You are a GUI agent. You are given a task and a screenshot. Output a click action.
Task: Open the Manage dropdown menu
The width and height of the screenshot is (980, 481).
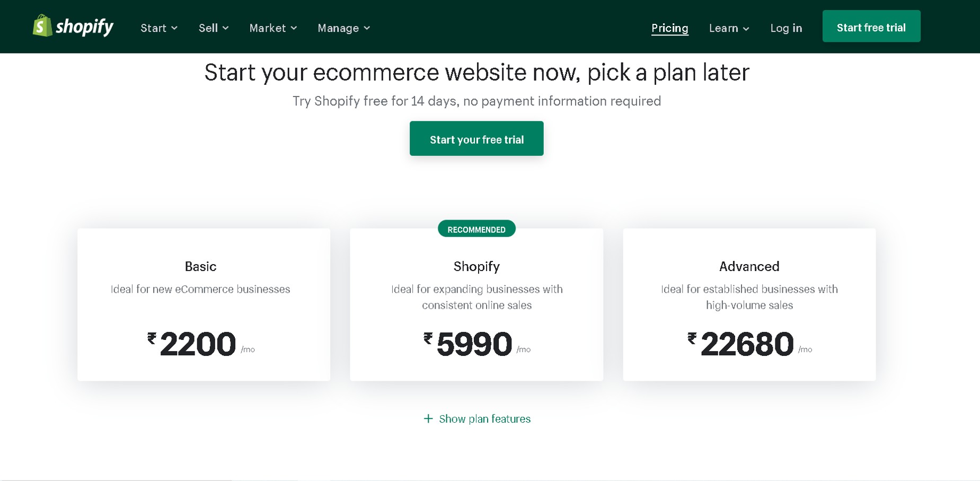[x=343, y=28]
